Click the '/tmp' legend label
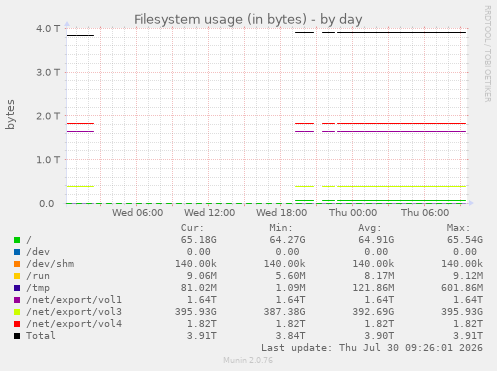This screenshot has height=371, width=497. pos(38,288)
